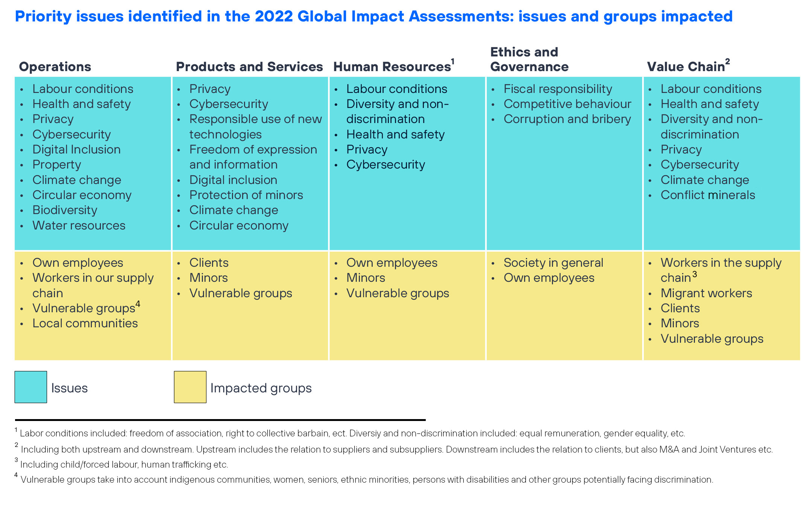Click 'Corruption and bribery' issue
This screenshot has width=812, height=506.
coord(567,119)
